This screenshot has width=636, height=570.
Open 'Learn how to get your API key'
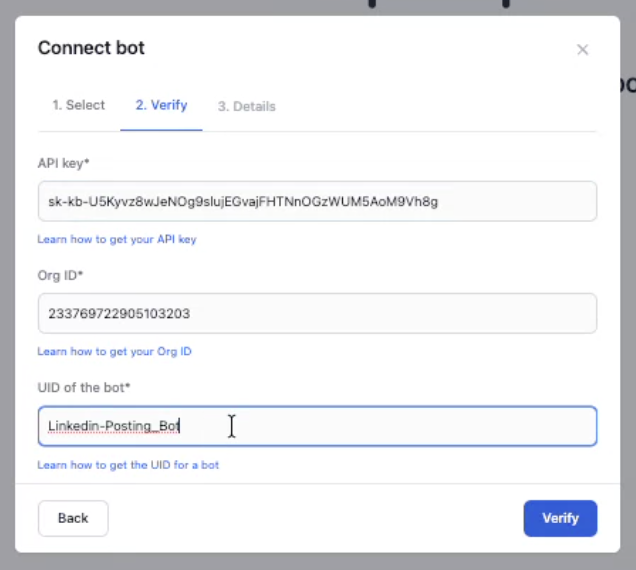click(x=117, y=240)
